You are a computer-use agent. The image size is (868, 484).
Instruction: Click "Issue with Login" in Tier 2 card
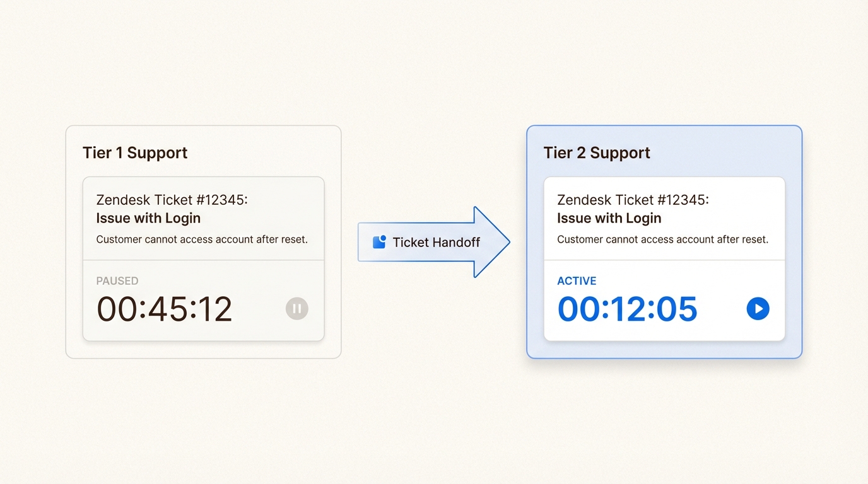[x=609, y=218]
